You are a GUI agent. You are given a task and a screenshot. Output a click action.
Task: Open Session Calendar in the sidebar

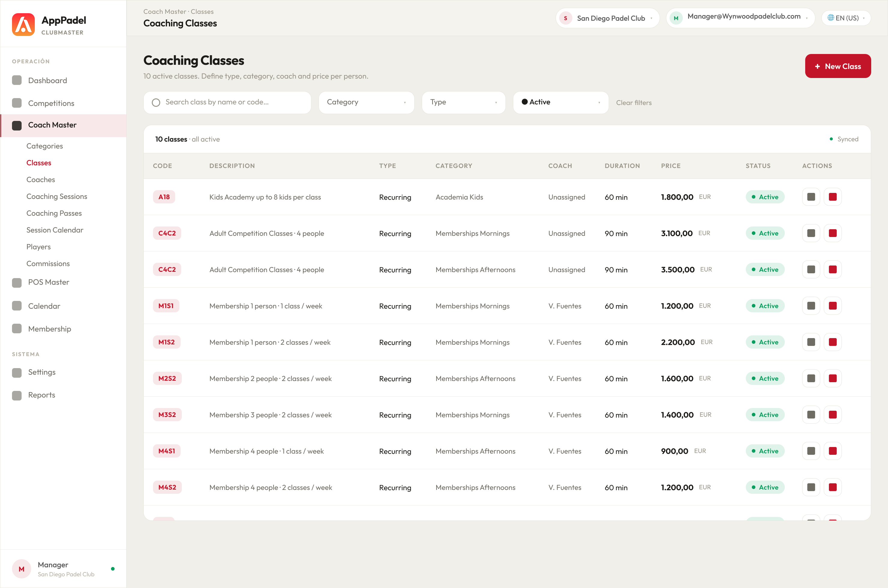pos(55,230)
